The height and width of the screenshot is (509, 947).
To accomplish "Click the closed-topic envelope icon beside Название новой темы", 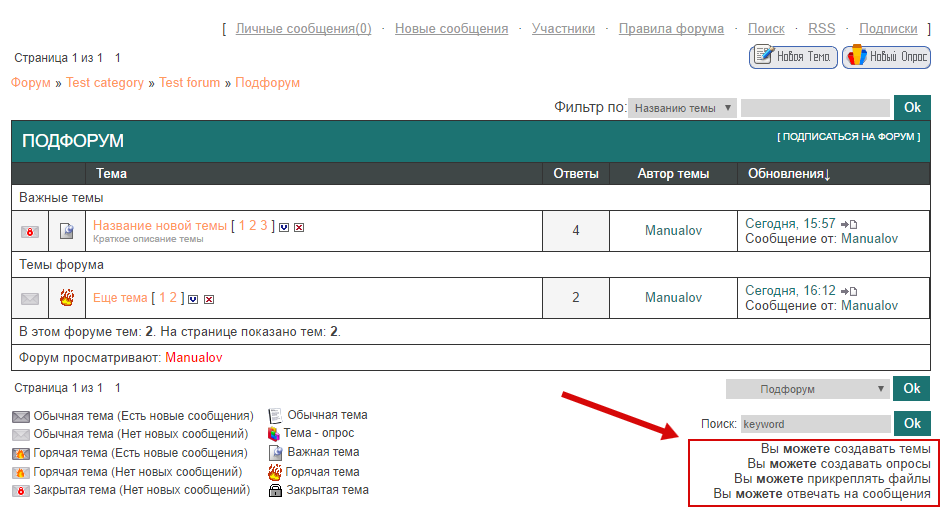I will [x=30, y=232].
